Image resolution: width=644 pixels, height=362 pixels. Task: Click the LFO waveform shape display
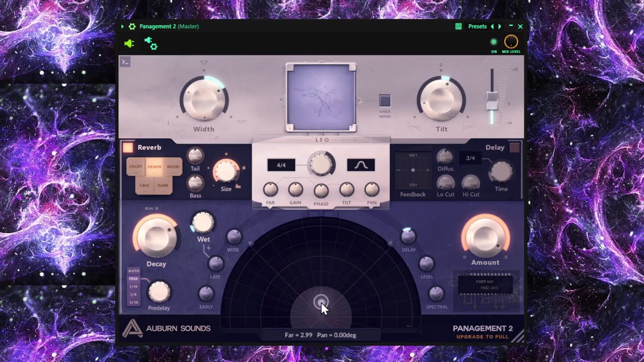tap(361, 165)
